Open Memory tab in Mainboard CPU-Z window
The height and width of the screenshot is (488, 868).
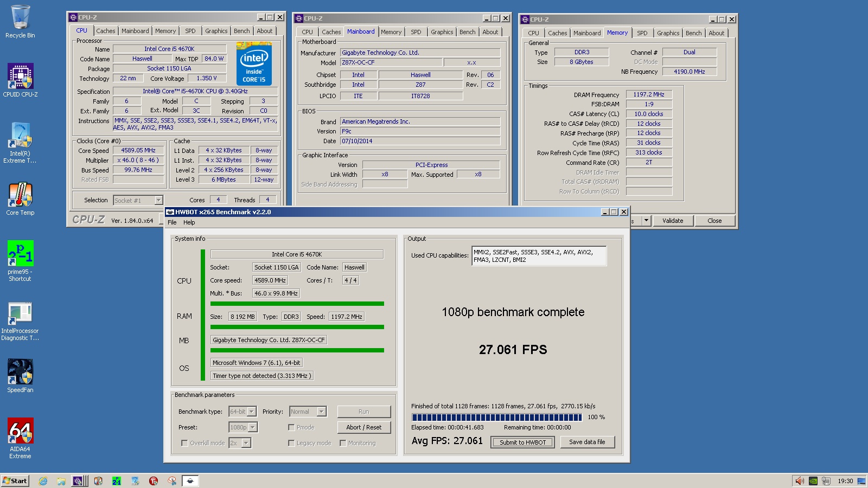(391, 32)
